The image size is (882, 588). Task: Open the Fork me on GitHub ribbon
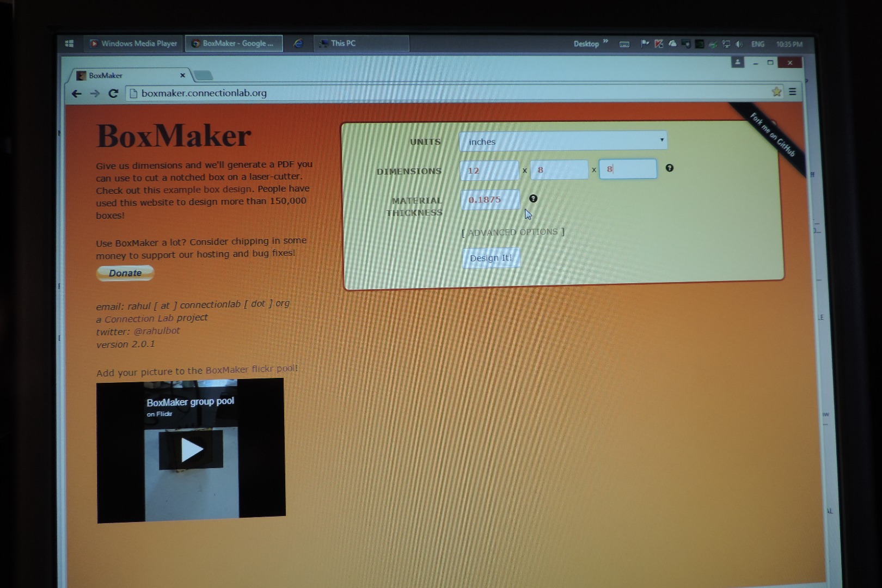(x=772, y=134)
